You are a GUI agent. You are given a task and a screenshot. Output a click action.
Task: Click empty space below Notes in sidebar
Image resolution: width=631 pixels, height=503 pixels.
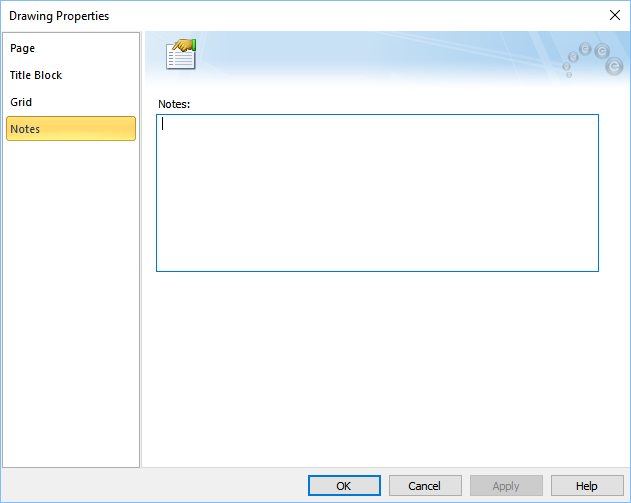[70, 300]
